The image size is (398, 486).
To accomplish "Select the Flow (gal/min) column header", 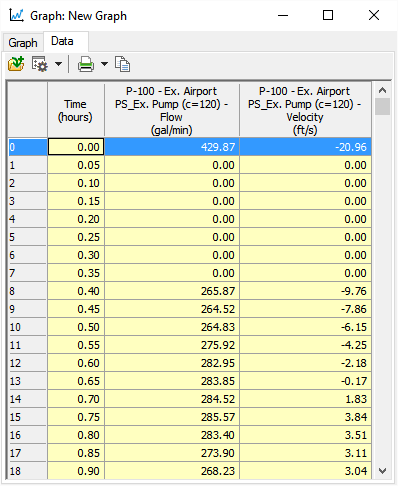I will point(172,110).
